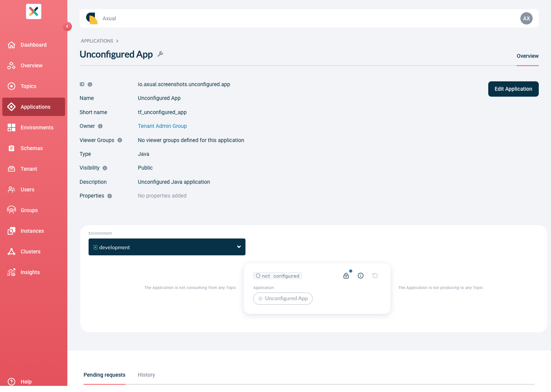Click the dropdown chevron on environment selector
The image size is (551, 392).
point(239,247)
